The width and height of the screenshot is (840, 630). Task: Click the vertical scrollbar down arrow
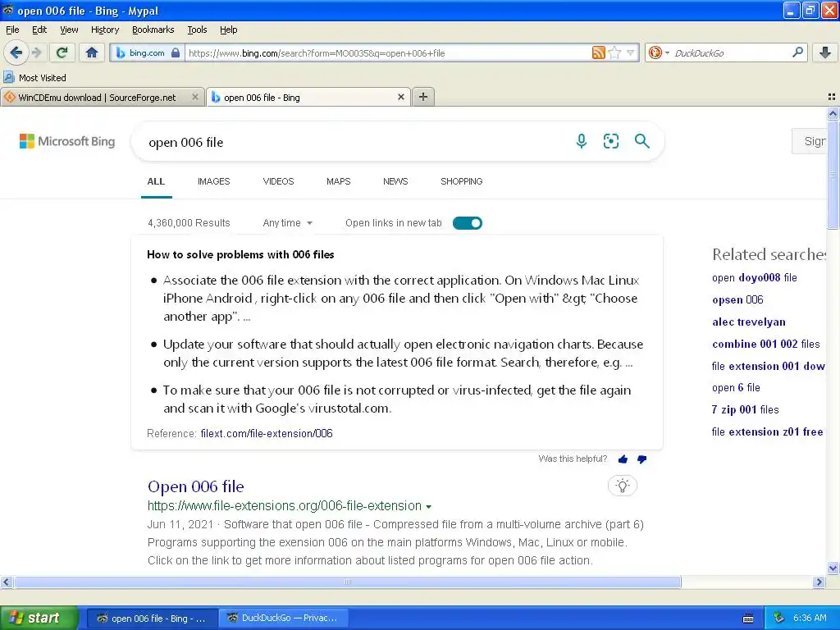tap(833, 568)
